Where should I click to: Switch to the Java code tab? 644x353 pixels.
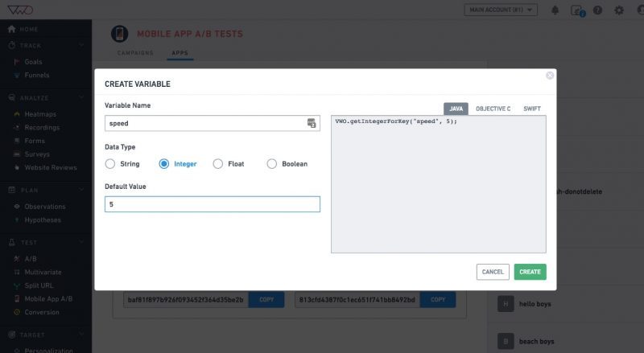click(456, 109)
